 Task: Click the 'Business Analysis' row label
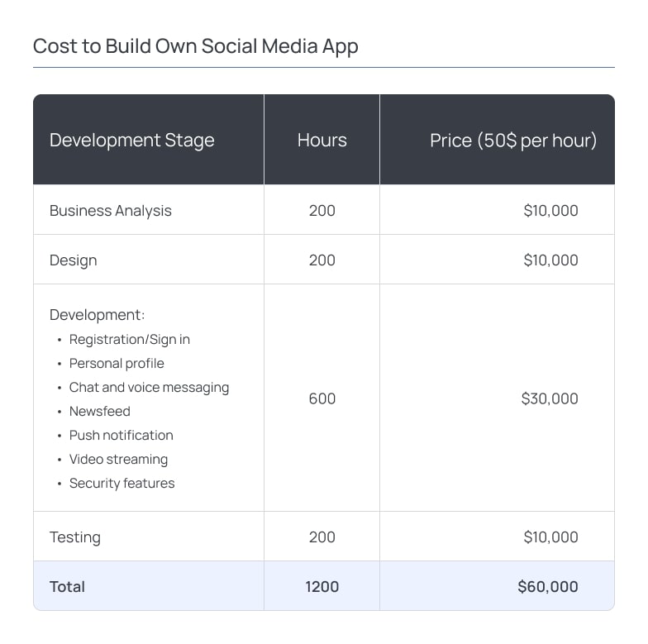pyautogui.click(x=111, y=211)
